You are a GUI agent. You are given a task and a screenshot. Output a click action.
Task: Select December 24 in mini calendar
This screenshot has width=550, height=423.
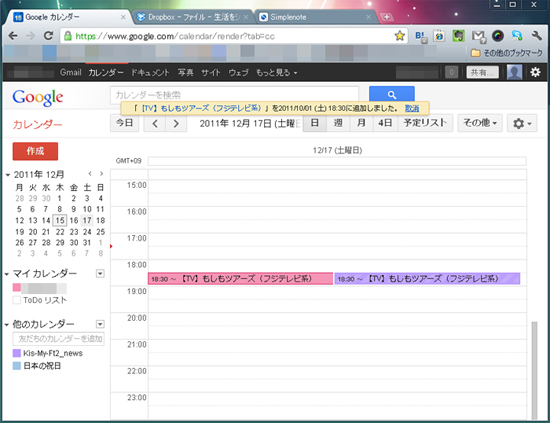pyautogui.click(x=87, y=232)
